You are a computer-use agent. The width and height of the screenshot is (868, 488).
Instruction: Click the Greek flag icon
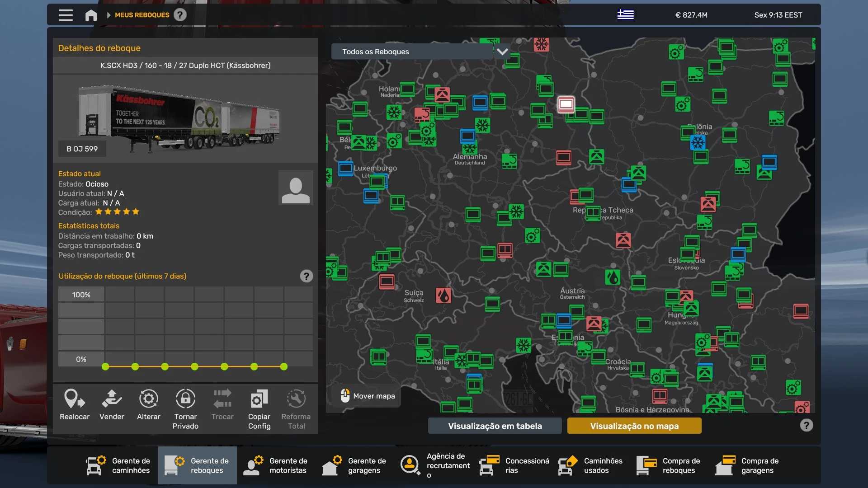625,15
